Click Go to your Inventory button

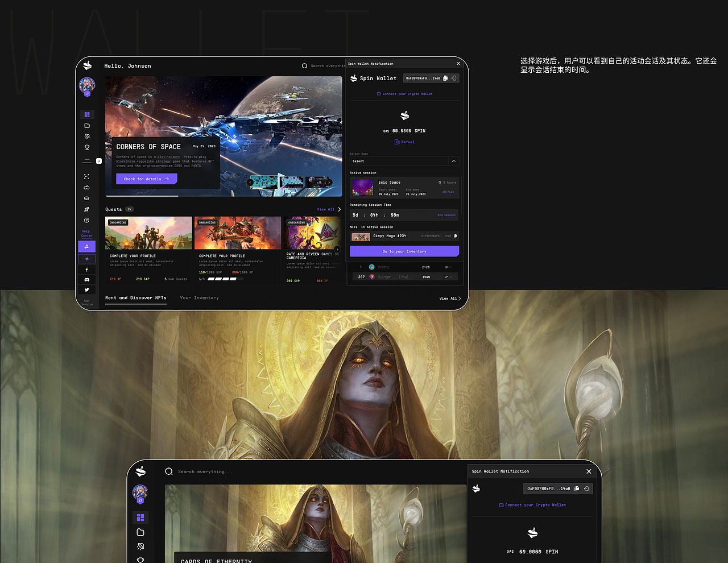[x=404, y=251]
